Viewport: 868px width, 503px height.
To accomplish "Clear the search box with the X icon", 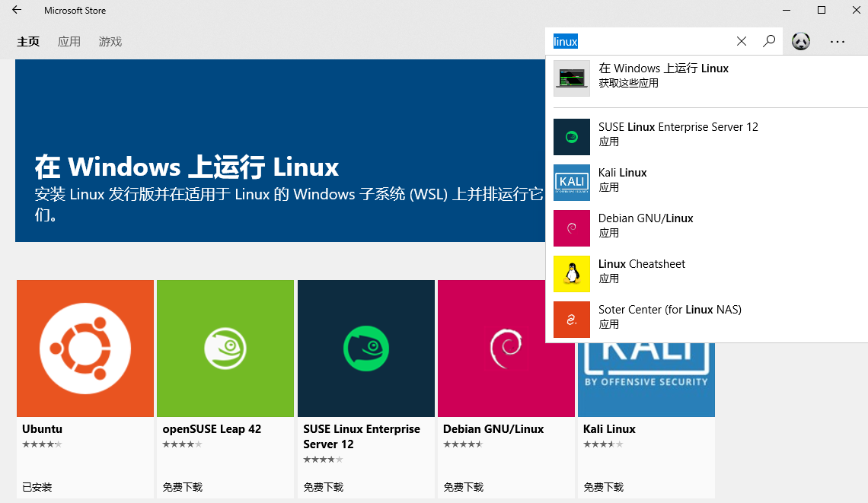I will pos(742,41).
